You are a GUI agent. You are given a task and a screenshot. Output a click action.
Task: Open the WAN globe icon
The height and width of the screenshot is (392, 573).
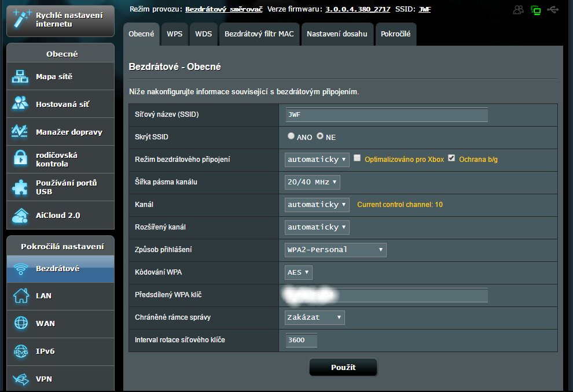pos(20,323)
